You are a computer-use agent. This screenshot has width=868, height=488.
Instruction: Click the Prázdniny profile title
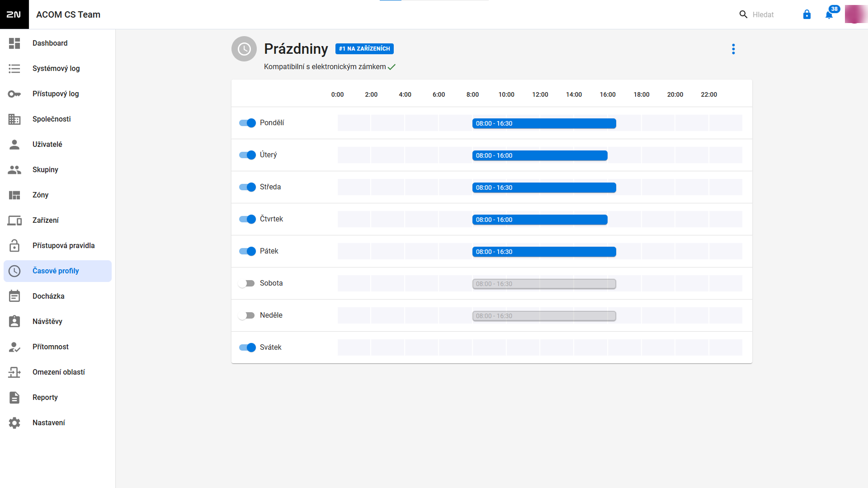click(296, 49)
